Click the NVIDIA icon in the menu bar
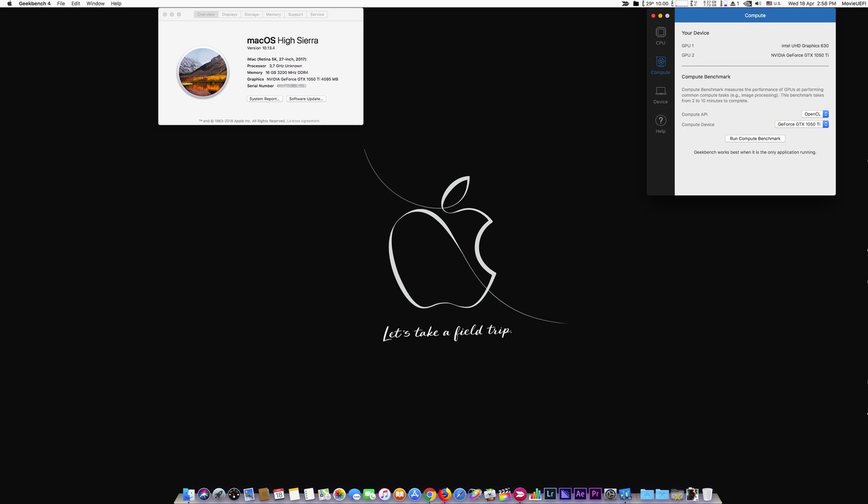Image resolution: width=868 pixels, height=504 pixels. pyautogui.click(x=747, y=3)
